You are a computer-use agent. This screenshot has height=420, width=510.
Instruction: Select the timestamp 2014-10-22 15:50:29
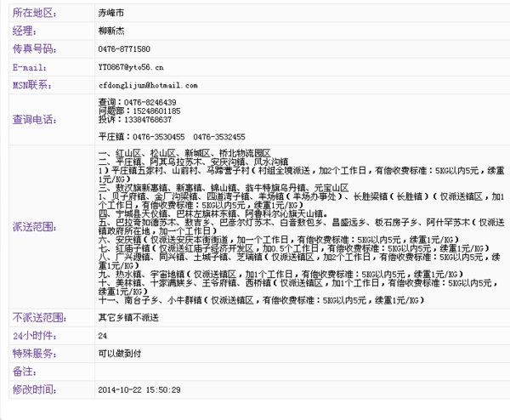pyautogui.click(x=140, y=389)
